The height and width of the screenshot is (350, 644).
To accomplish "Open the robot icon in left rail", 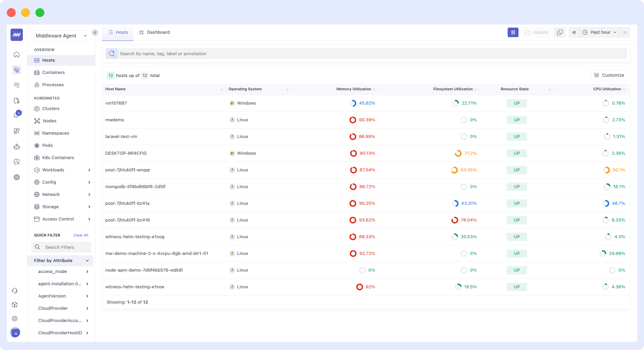I will coord(17,147).
